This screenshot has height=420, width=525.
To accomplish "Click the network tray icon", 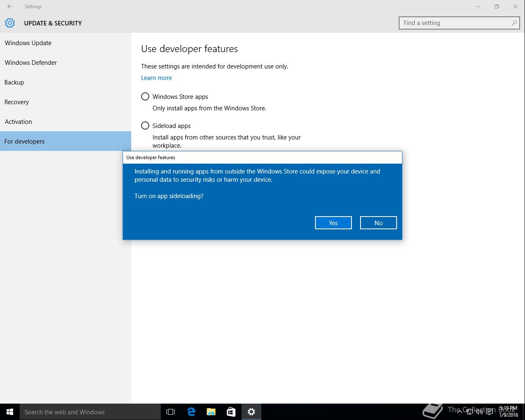I will coord(469,412).
